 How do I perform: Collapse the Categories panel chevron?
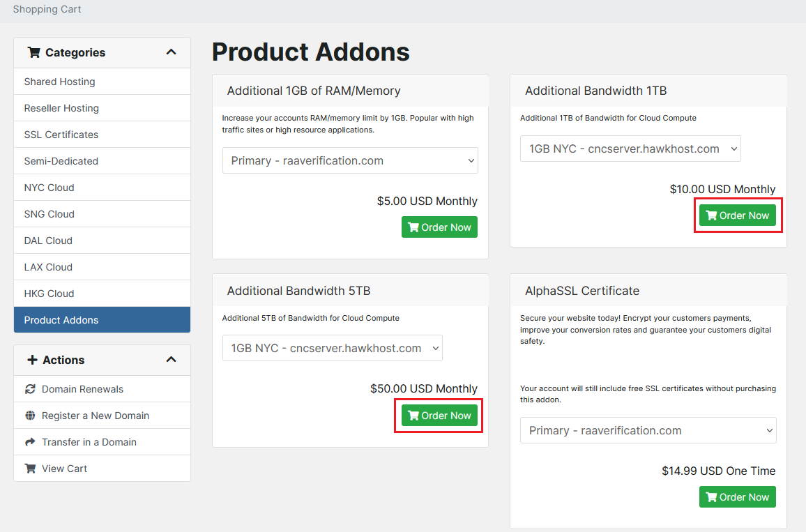(x=171, y=52)
